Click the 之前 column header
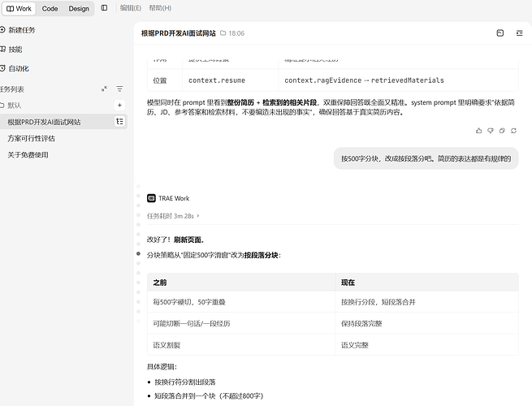 (241, 283)
